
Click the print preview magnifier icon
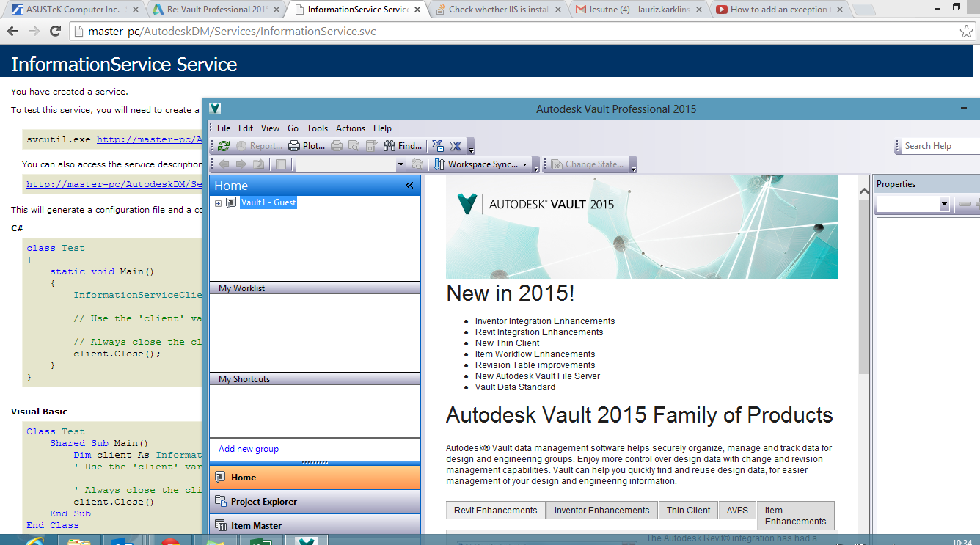click(x=353, y=146)
